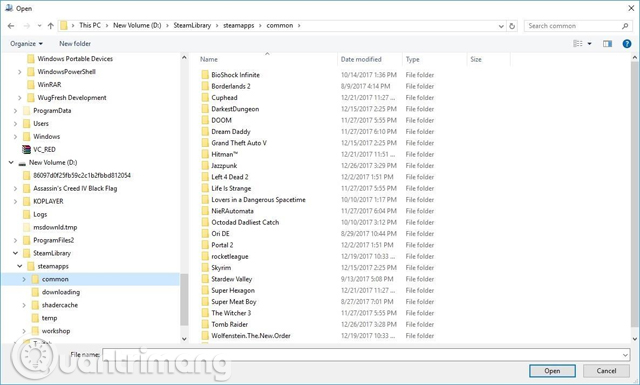Sort files by Name column
The image size is (640, 385).
(209, 59)
